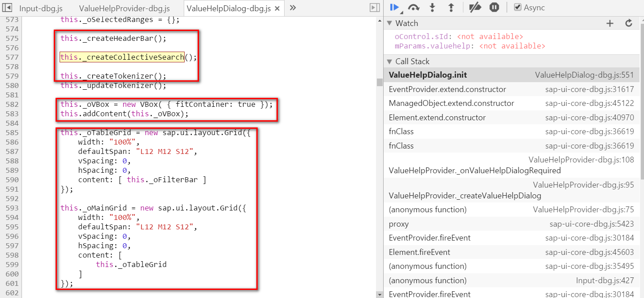Toggle the debugger sidebar pane icon
Image resolution: width=644 pixels, height=298 pixels.
coord(375,8)
